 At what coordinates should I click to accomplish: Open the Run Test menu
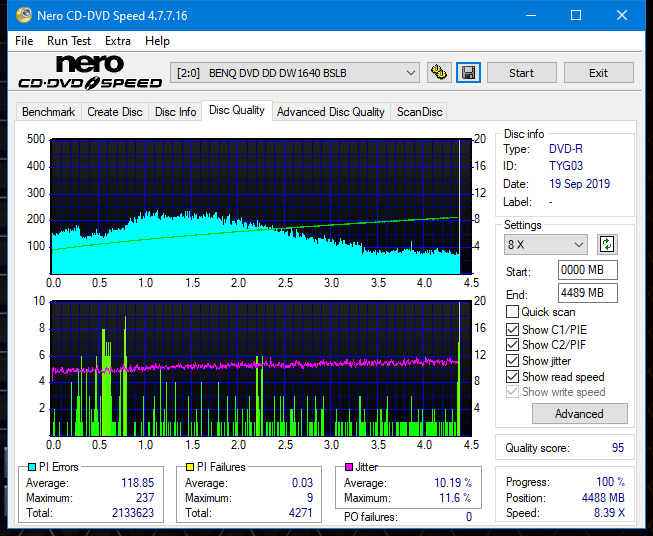69,41
